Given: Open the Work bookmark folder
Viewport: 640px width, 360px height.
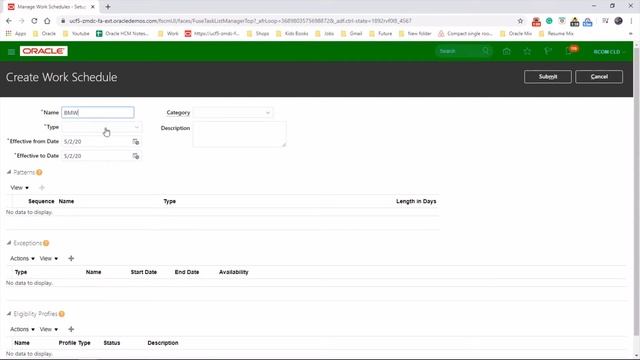Looking at the screenshot, I should [x=168, y=33].
